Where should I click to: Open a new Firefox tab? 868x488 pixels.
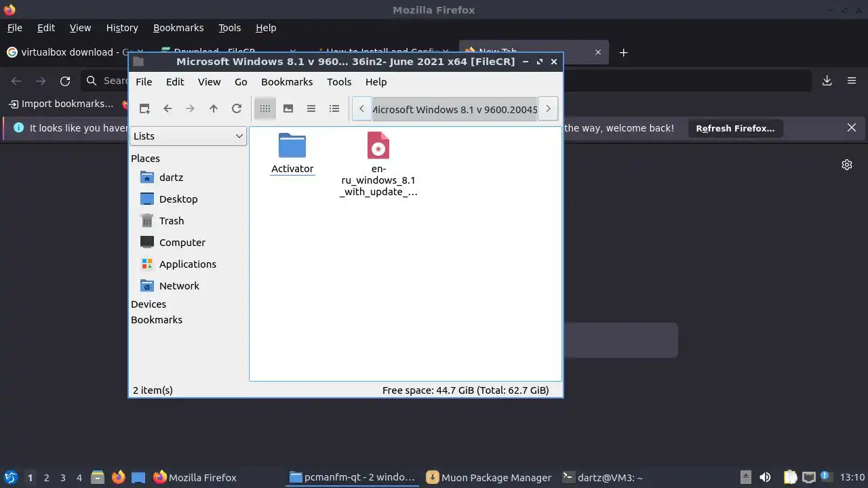point(624,52)
